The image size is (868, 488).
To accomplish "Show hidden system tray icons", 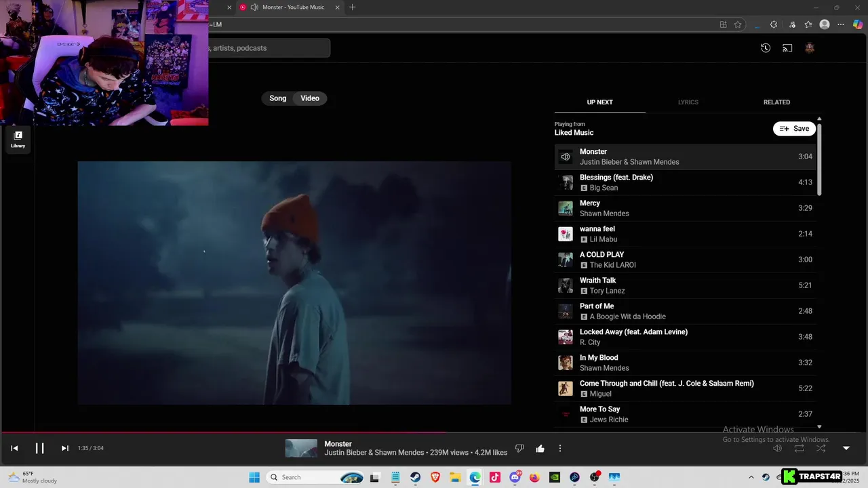I will pos(751,477).
